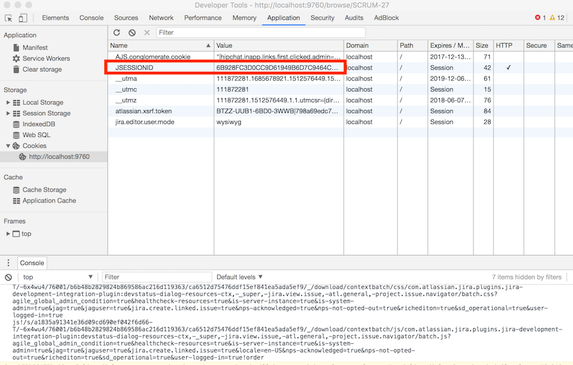The height and width of the screenshot is (365, 573).
Task: Delete the selected cookie with the X icon
Action: pos(147,33)
